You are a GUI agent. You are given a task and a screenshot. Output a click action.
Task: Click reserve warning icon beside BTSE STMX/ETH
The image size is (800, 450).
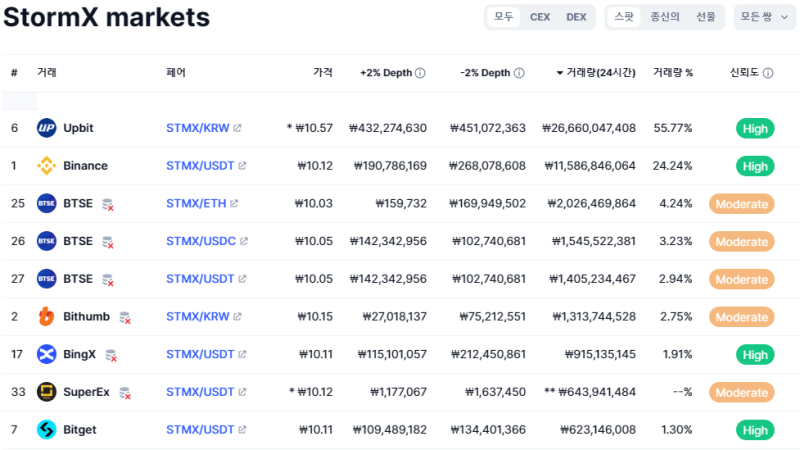pos(108,205)
